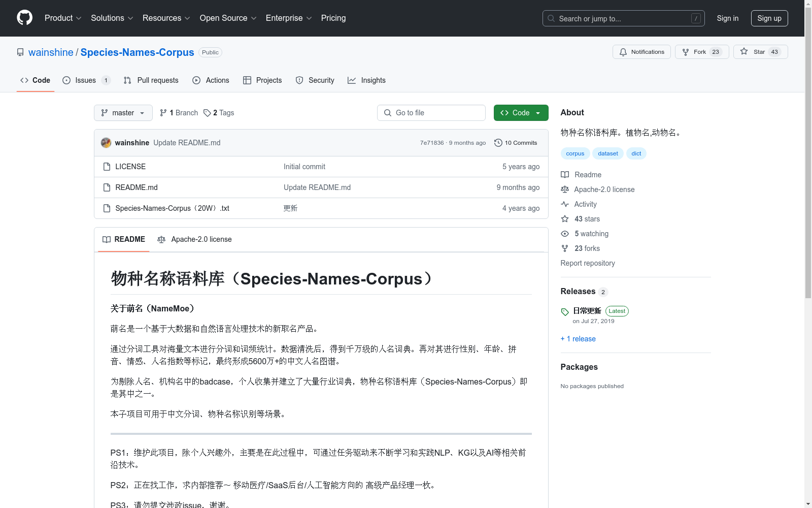Open the green Code dropdown button
Image resolution: width=812 pixels, height=508 pixels.
click(521, 113)
